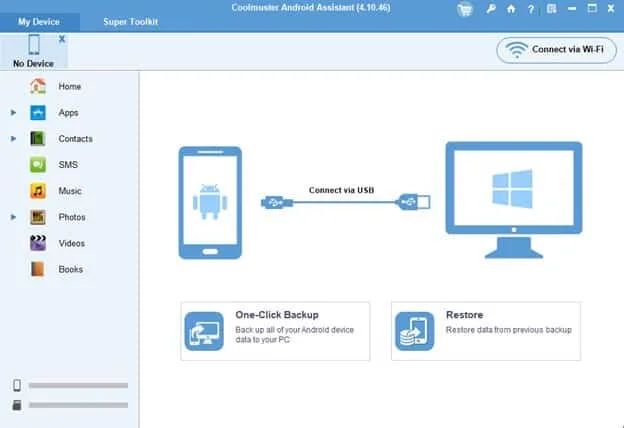The image size is (624, 428).
Task: Open Videos label in sidebar
Action: [72, 243]
